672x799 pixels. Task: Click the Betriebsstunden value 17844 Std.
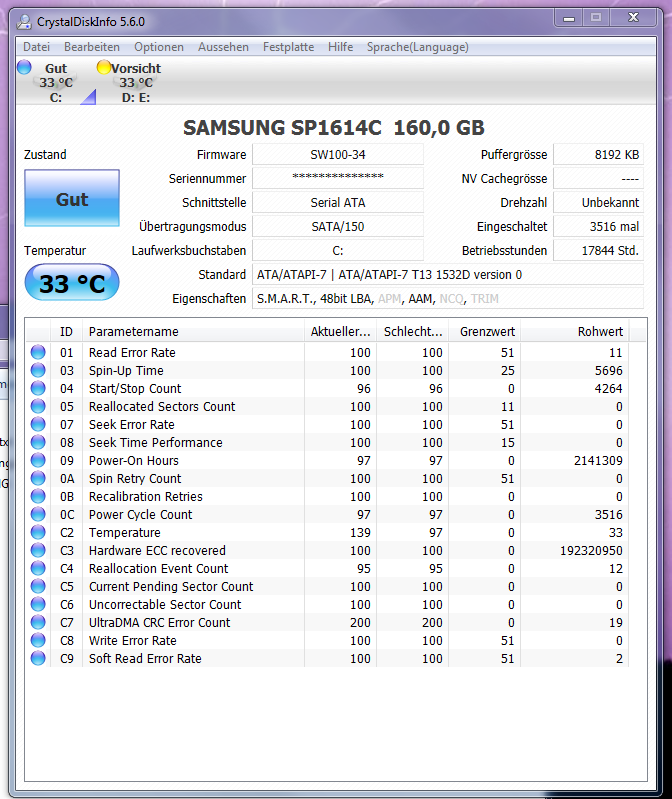pyautogui.click(x=599, y=250)
